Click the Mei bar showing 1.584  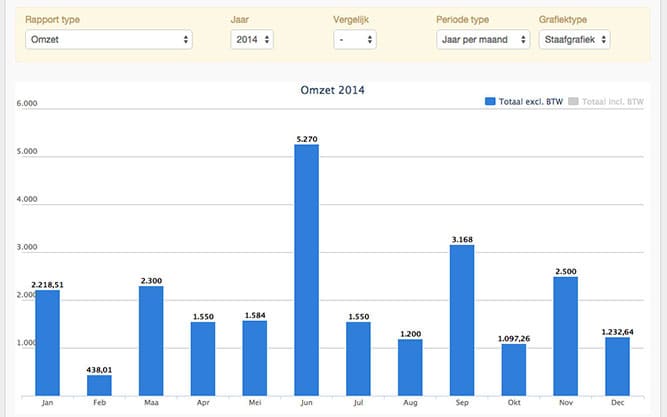pyautogui.click(x=255, y=357)
